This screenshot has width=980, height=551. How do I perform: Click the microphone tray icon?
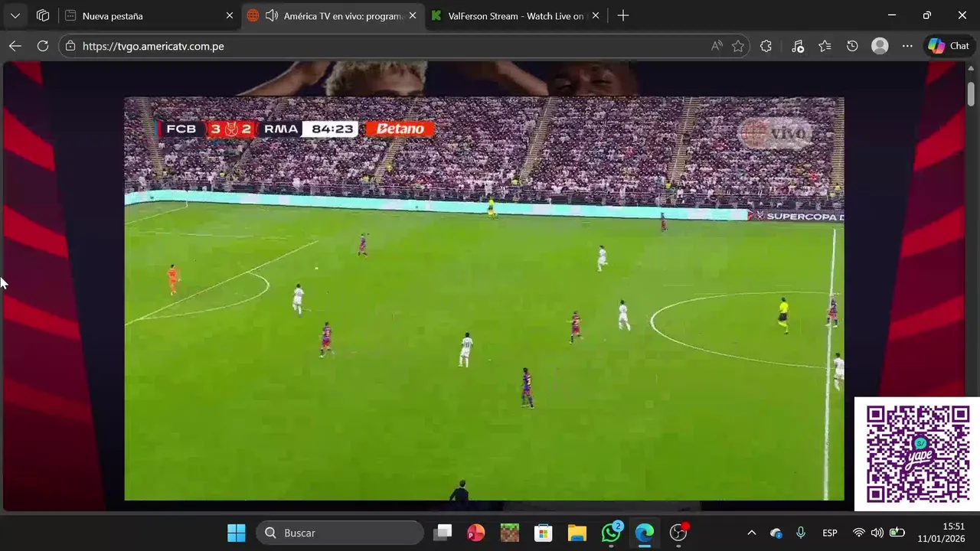click(801, 533)
